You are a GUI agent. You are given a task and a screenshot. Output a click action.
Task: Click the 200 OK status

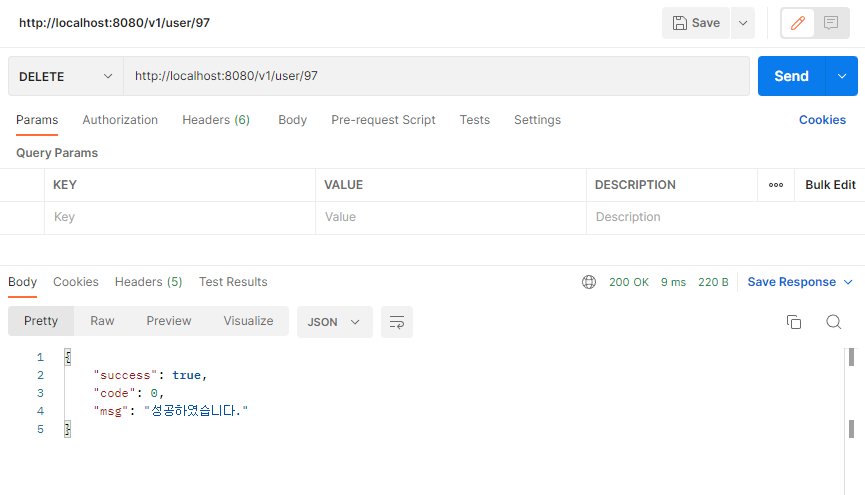pos(629,282)
